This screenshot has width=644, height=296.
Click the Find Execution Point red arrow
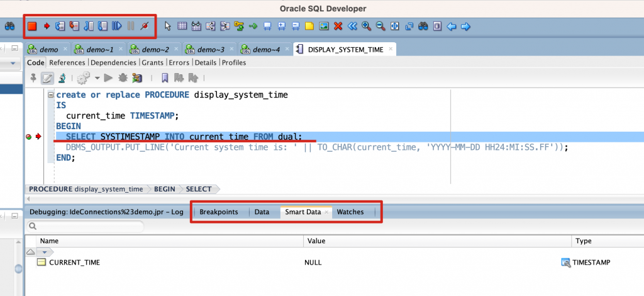click(47, 26)
